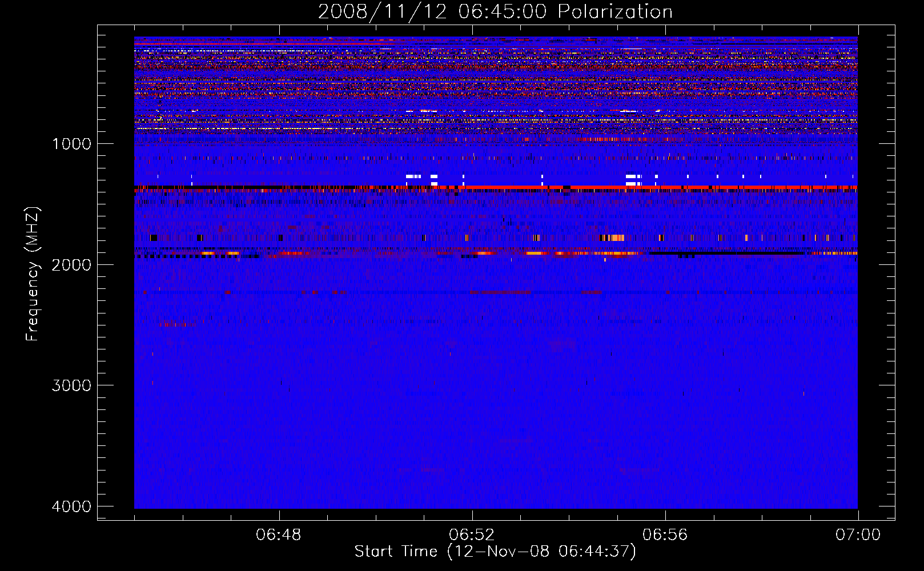Click the 06:52 time axis label

coord(472,535)
